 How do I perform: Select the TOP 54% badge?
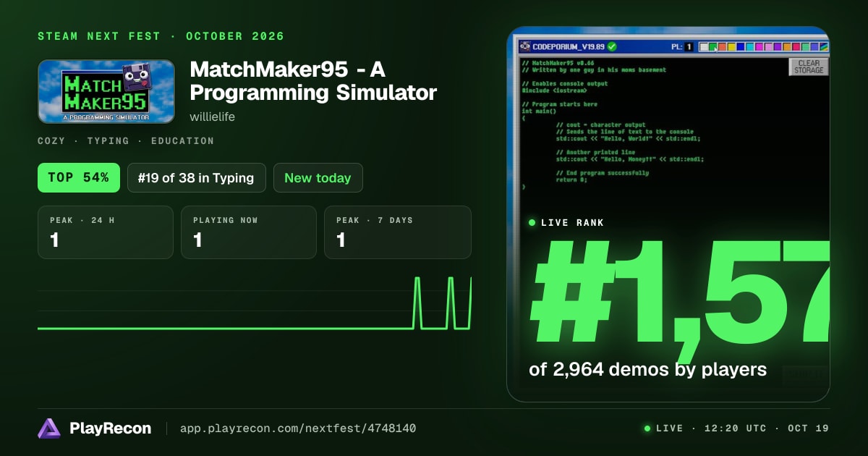[x=78, y=177]
